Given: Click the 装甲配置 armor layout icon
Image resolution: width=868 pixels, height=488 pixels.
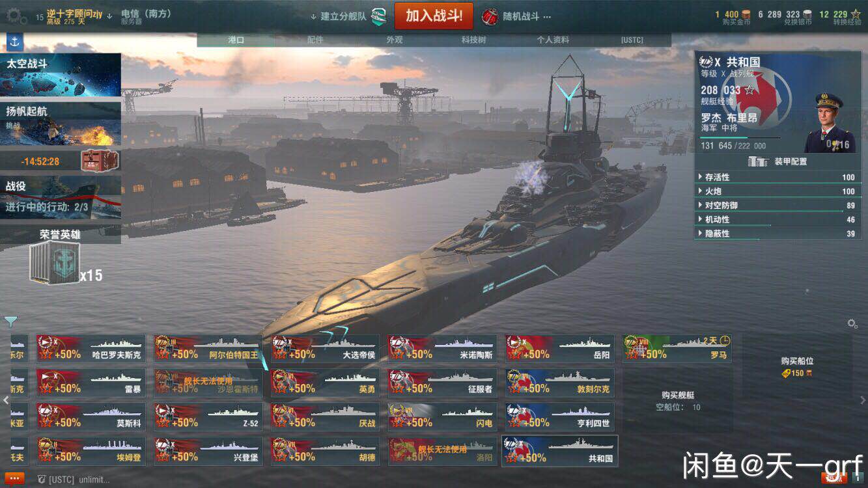Looking at the screenshot, I should coord(757,161).
